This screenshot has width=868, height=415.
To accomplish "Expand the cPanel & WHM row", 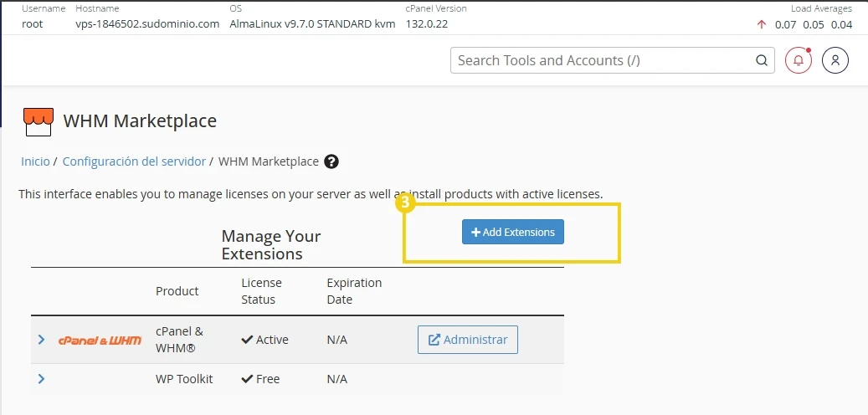I will [42, 339].
